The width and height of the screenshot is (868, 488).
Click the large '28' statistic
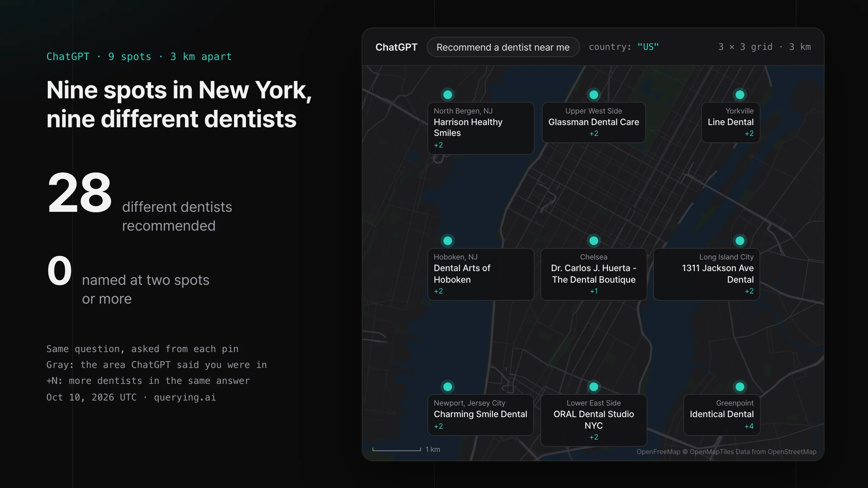80,193
